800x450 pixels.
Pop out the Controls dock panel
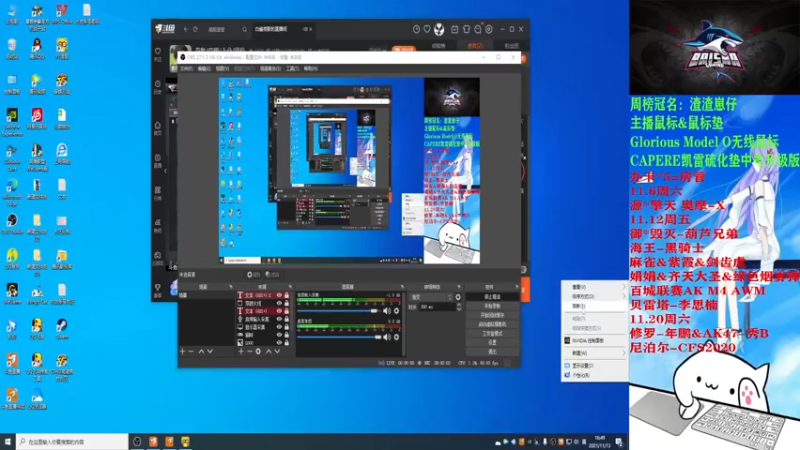516,287
